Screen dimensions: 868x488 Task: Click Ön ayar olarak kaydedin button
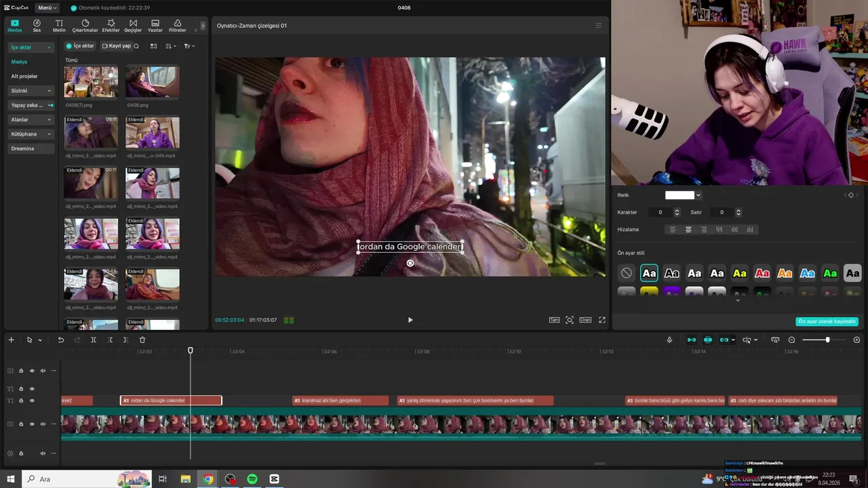(827, 321)
